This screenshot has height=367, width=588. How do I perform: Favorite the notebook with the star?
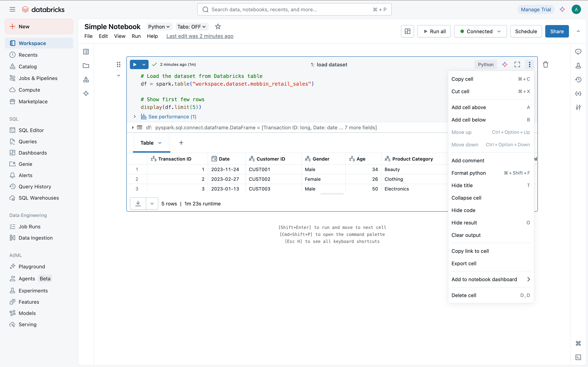[x=218, y=26]
